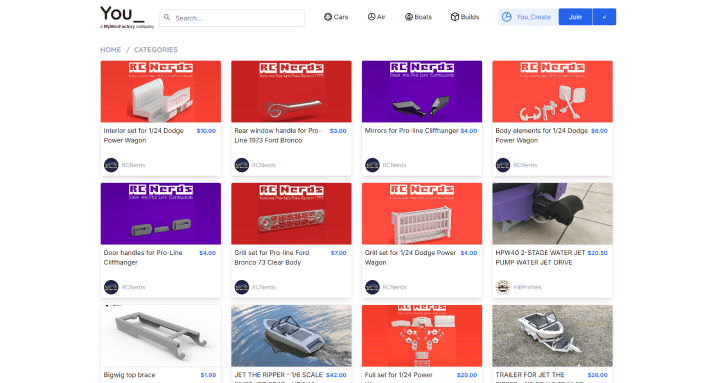Click the Cars steering wheel icon
The image size is (711, 383).
click(x=328, y=17)
